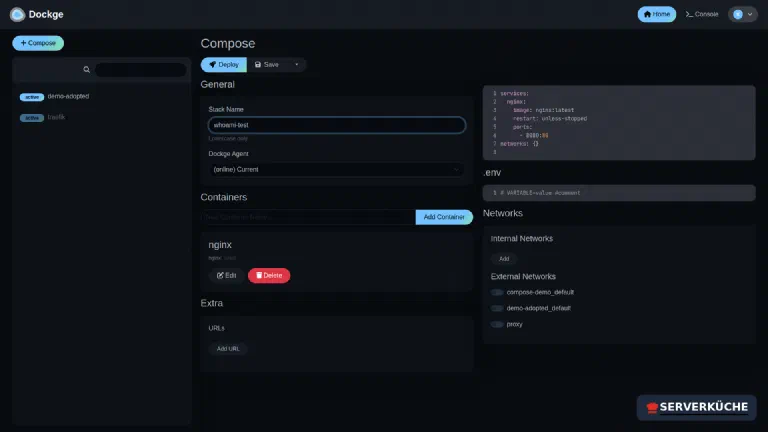Click the Networks heading
This screenshot has width=768, height=432.
click(x=503, y=214)
